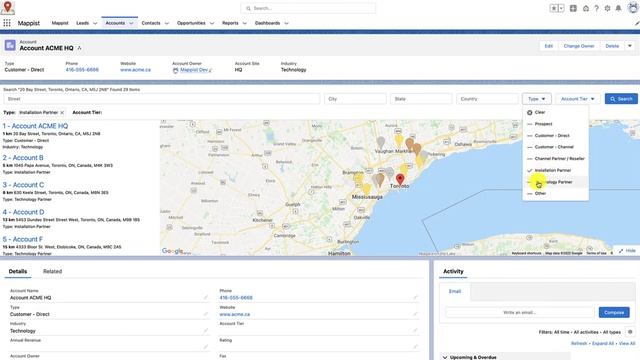Viewport: 640px width, 360px height.
Task: Edit the Phone field pencil in Details
Action: click(415, 298)
